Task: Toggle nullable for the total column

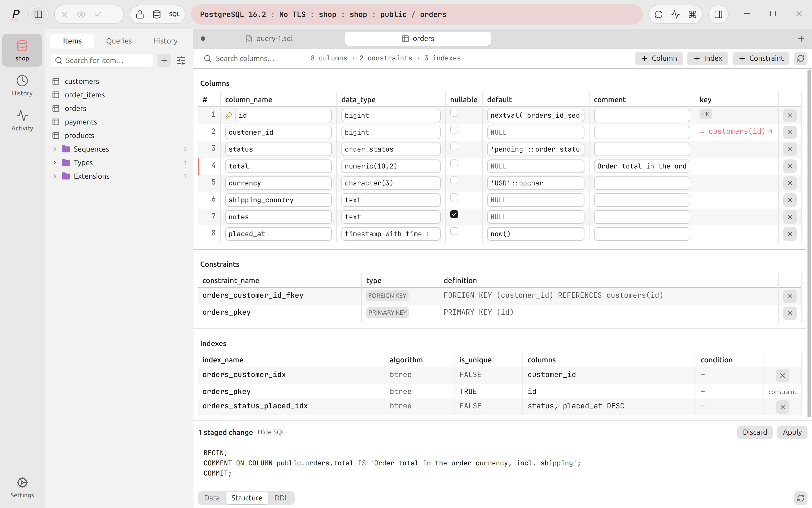Action: click(x=454, y=164)
